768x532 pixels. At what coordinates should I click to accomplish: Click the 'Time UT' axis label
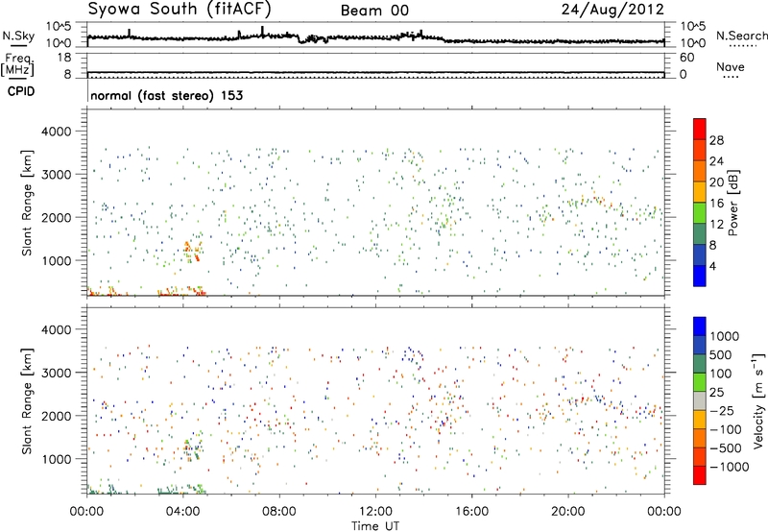[375, 526]
